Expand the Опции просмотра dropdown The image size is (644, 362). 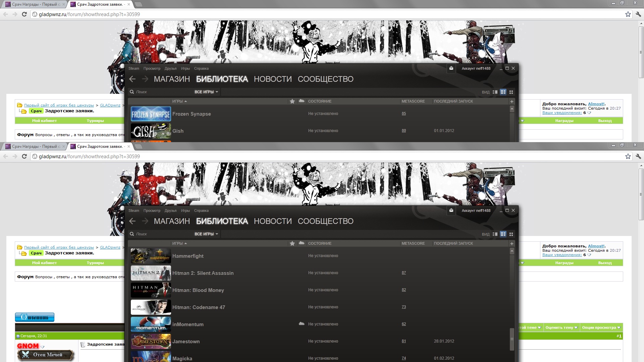(601, 327)
